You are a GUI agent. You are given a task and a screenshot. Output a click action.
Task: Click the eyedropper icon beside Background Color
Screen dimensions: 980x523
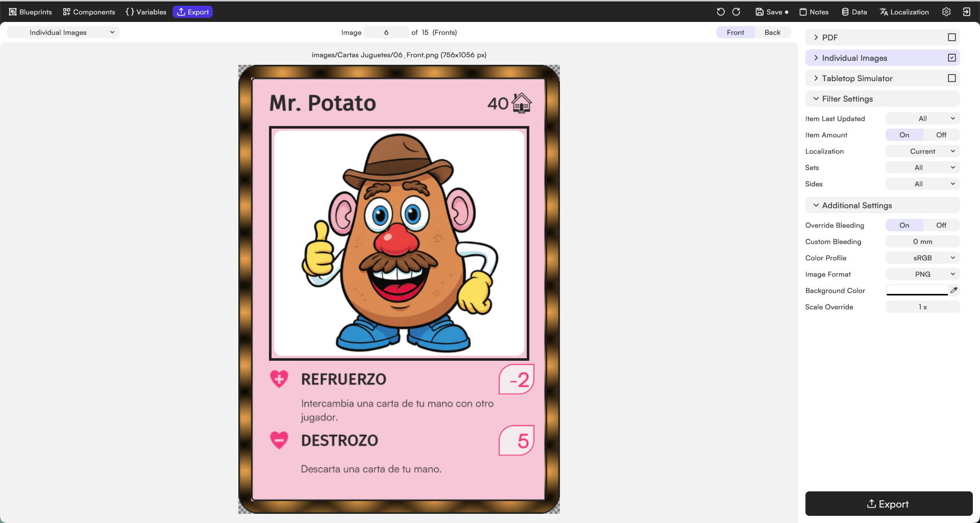[x=954, y=290]
